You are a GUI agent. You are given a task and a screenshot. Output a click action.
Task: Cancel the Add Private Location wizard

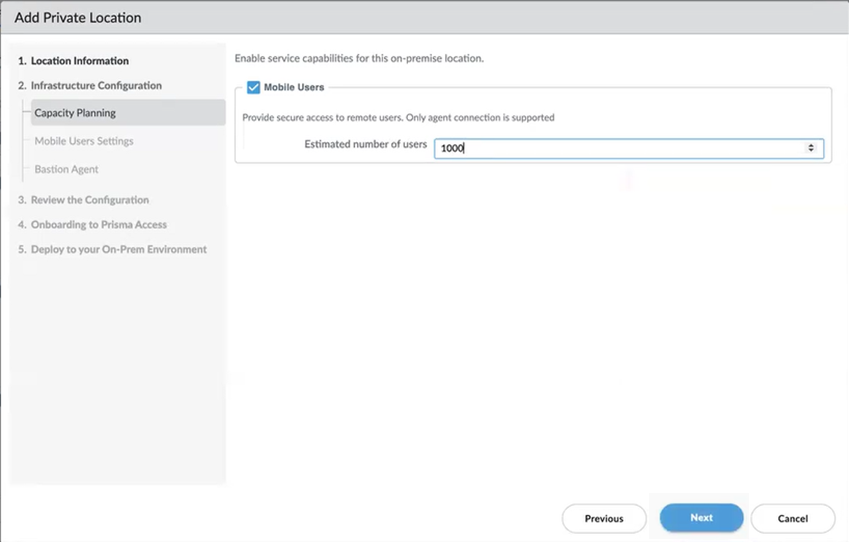click(792, 519)
